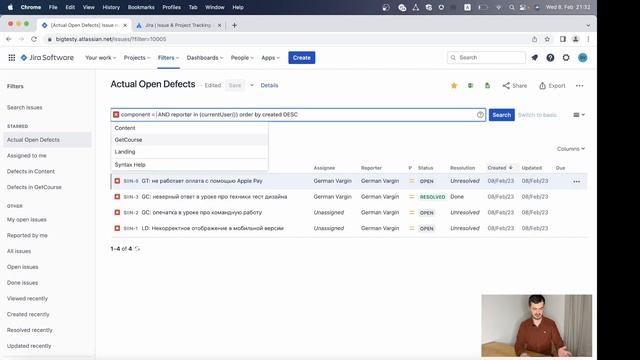Open the Jira settings gear icon
Viewport: 640px width, 360px height.
(566, 58)
